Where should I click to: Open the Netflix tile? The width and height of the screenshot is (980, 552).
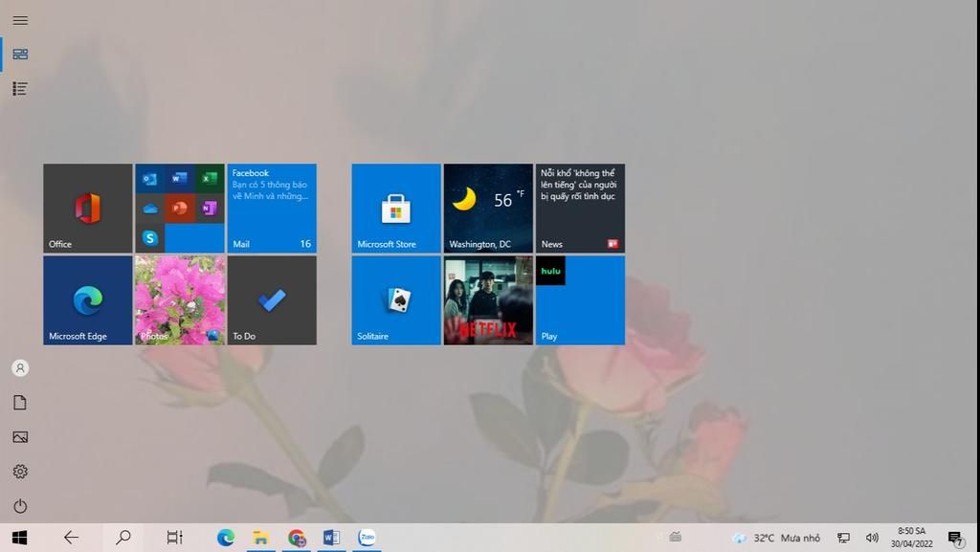point(488,300)
